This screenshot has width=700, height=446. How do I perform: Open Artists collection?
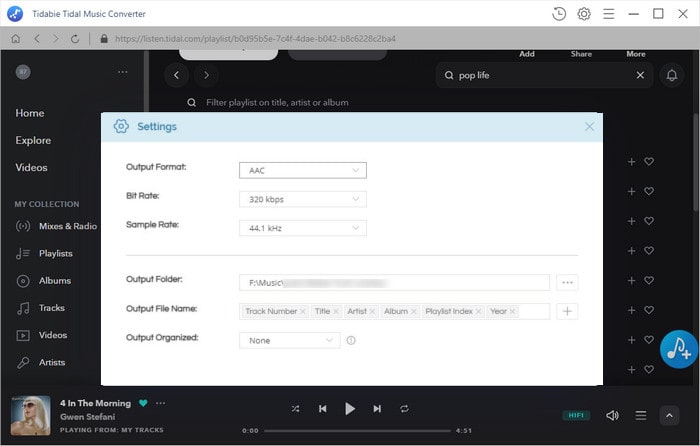click(41, 363)
